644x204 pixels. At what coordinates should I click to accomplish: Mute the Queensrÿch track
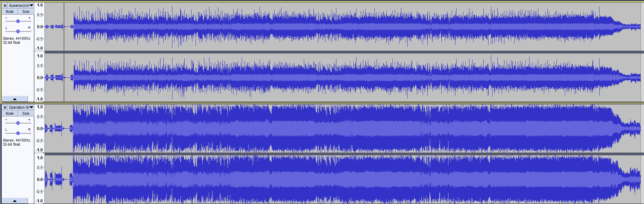10,12
